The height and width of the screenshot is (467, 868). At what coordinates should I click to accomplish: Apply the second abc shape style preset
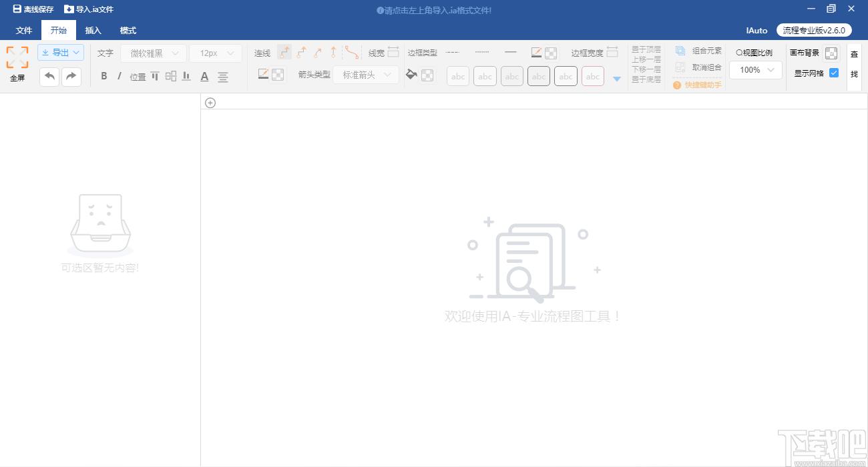point(485,76)
